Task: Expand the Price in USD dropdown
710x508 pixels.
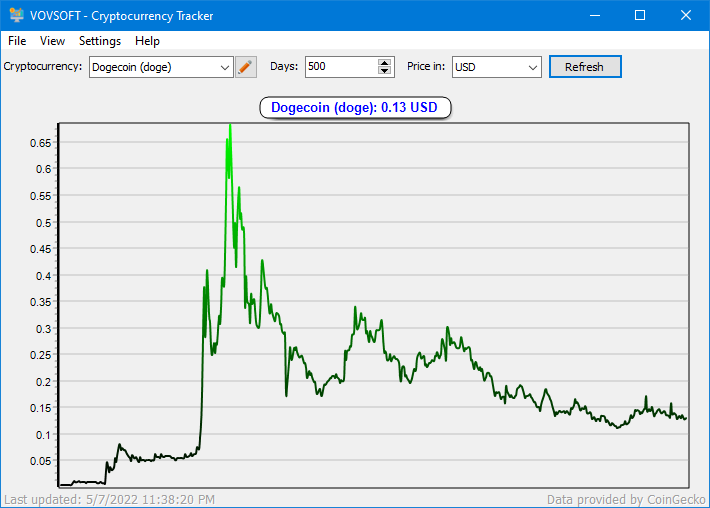Action: pos(532,67)
